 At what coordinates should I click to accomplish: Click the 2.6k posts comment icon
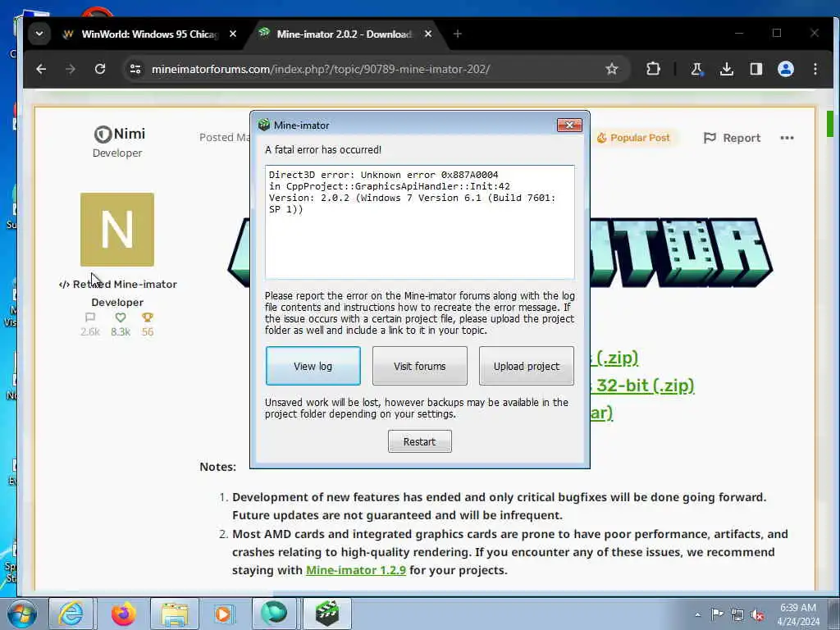[x=90, y=317]
